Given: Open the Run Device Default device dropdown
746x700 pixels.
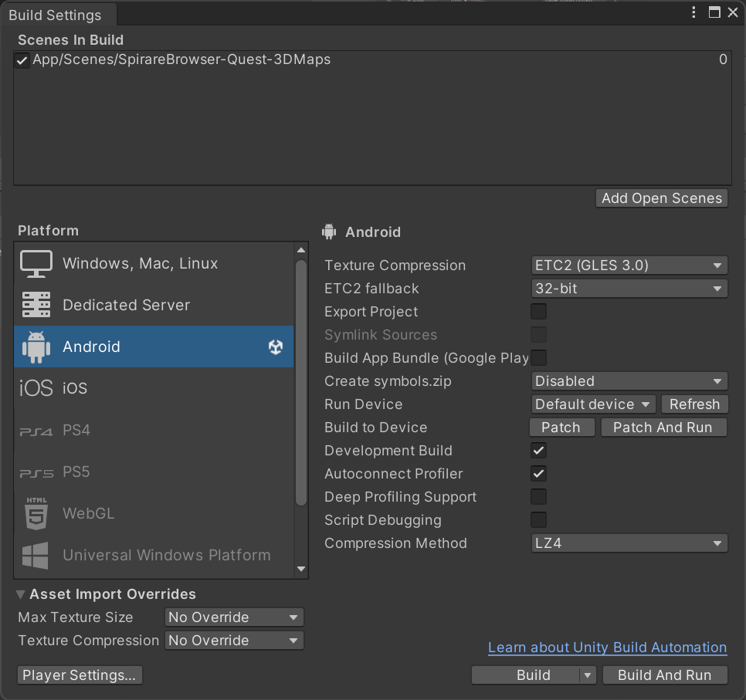Looking at the screenshot, I should click(x=593, y=404).
